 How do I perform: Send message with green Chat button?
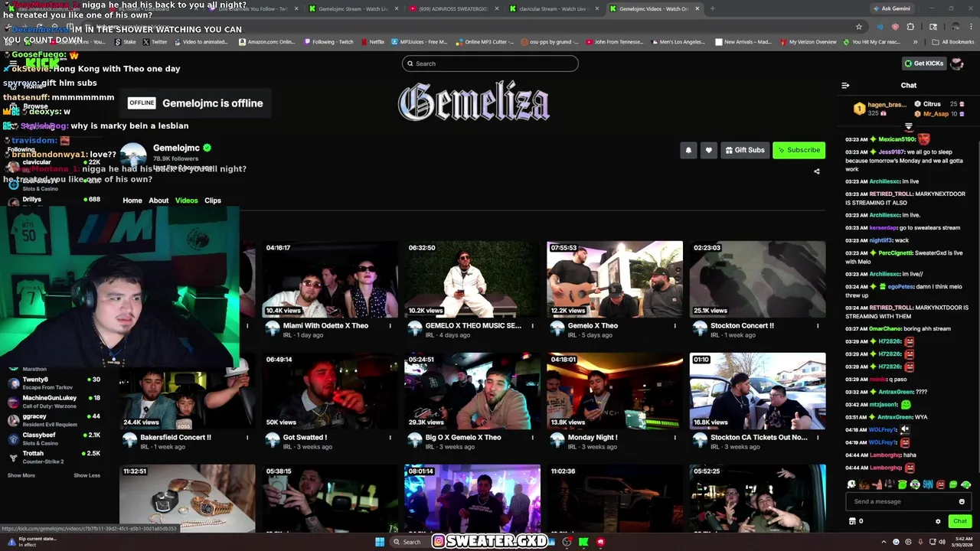click(x=959, y=521)
